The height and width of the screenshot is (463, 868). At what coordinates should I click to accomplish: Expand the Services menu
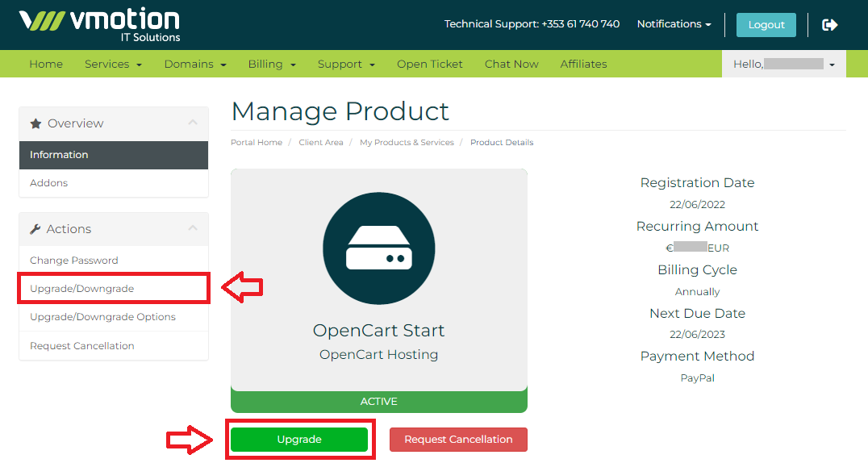pyautogui.click(x=114, y=65)
